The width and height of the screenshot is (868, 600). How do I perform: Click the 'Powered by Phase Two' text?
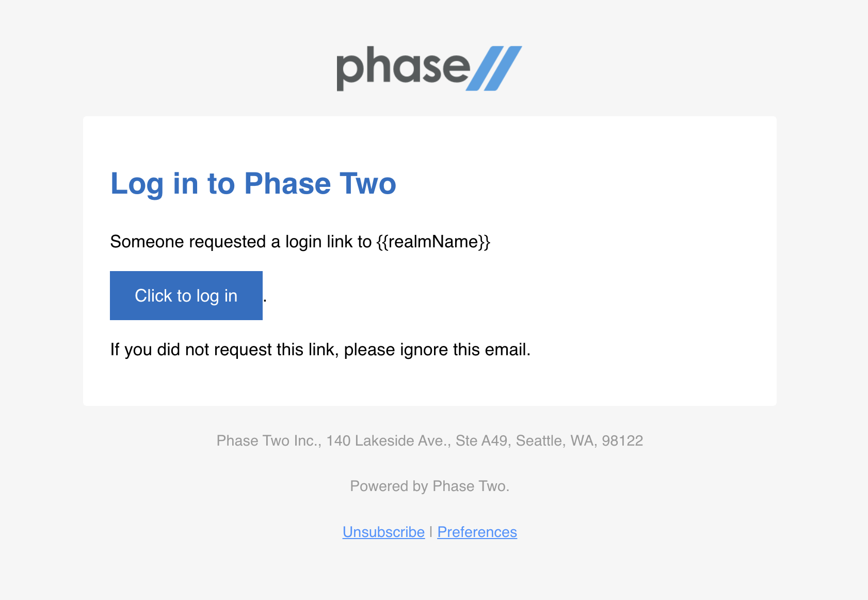(430, 486)
